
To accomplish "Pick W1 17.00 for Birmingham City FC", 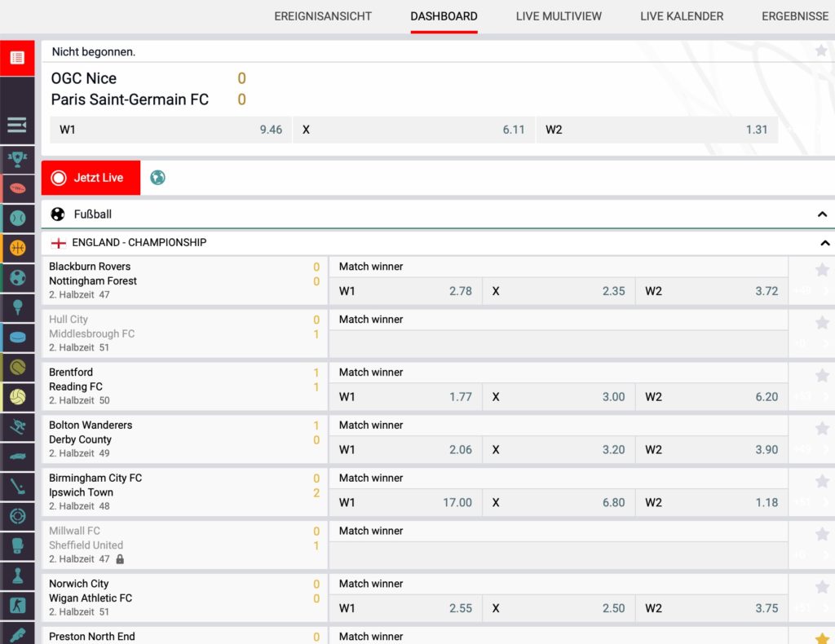I will coord(405,502).
